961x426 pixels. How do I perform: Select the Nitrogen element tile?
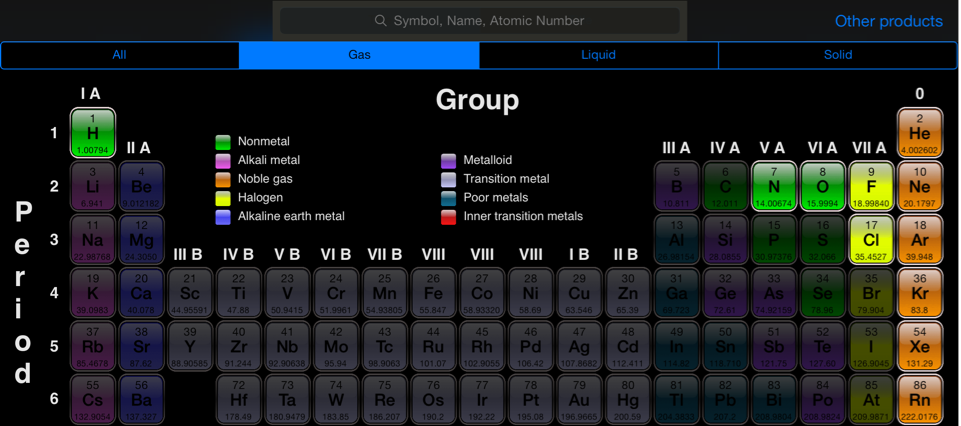773,186
